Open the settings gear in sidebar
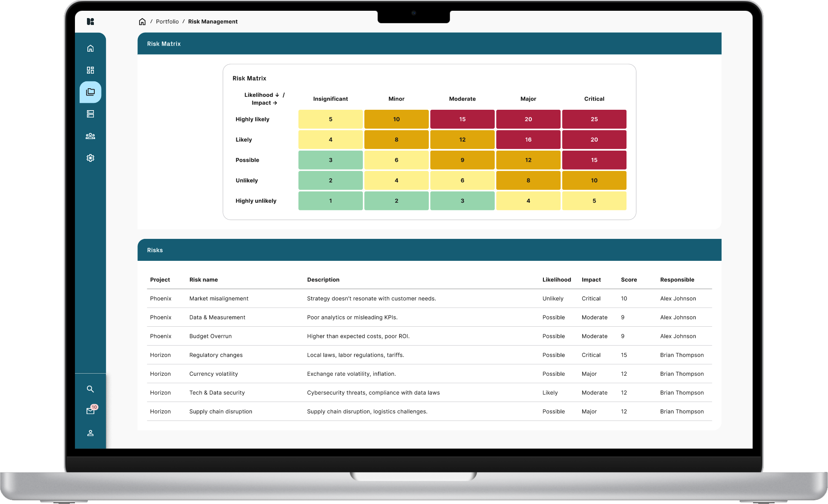 coord(90,158)
